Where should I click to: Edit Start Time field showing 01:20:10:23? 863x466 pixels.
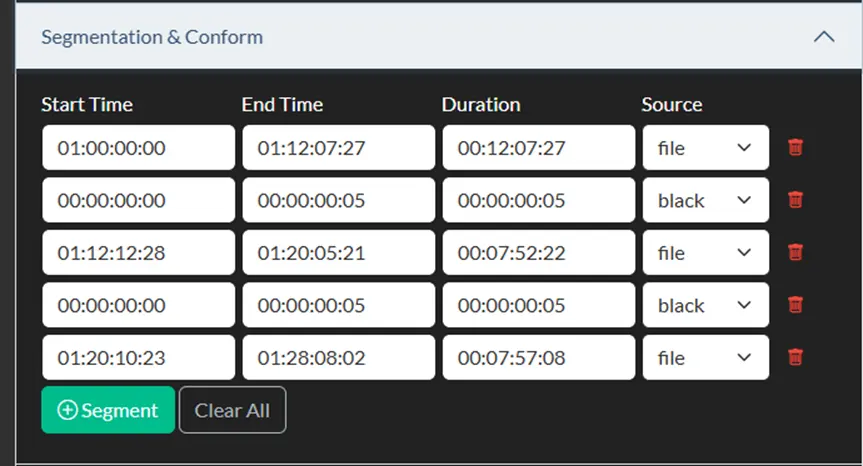pyautogui.click(x=138, y=356)
